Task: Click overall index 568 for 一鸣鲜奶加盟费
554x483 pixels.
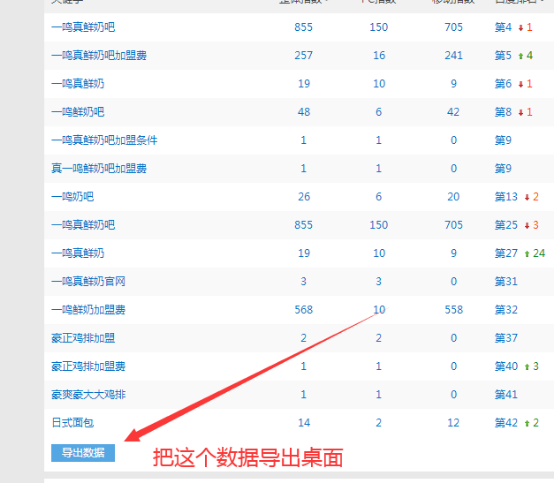Action: pyautogui.click(x=303, y=310)
